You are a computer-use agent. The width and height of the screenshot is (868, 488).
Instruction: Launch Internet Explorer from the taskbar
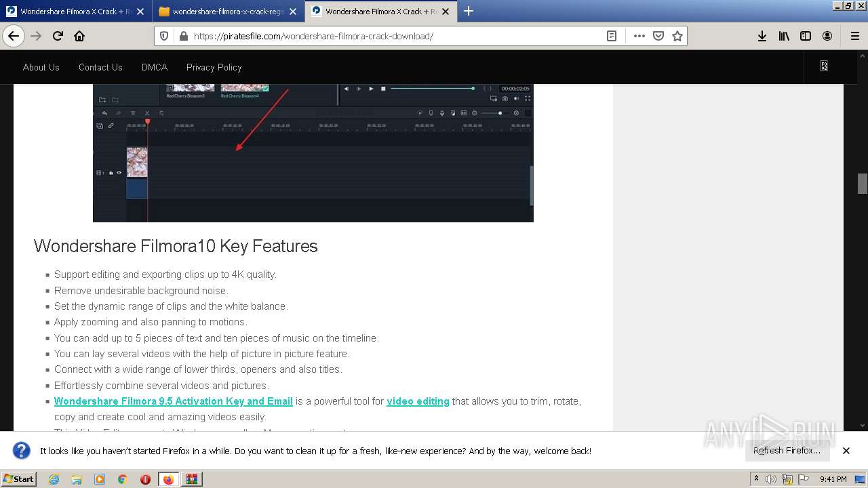[54, 479]
